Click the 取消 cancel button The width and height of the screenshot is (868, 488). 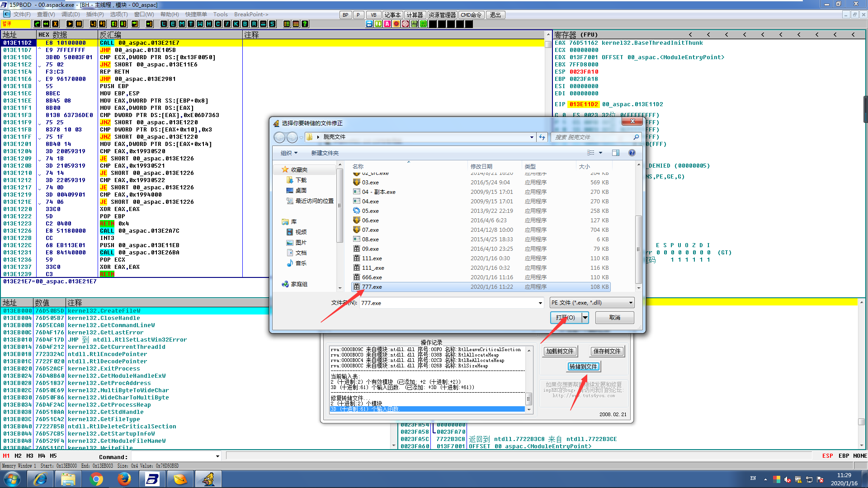point(614,318)
